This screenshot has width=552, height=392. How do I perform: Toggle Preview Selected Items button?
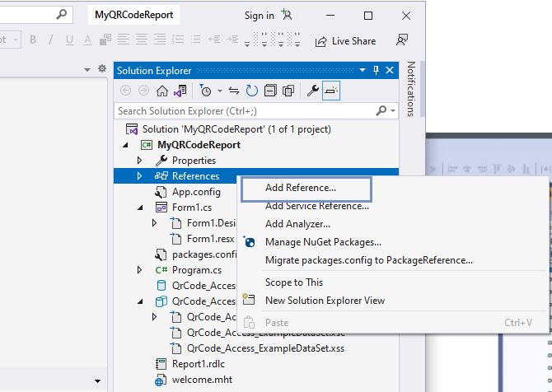331,91
